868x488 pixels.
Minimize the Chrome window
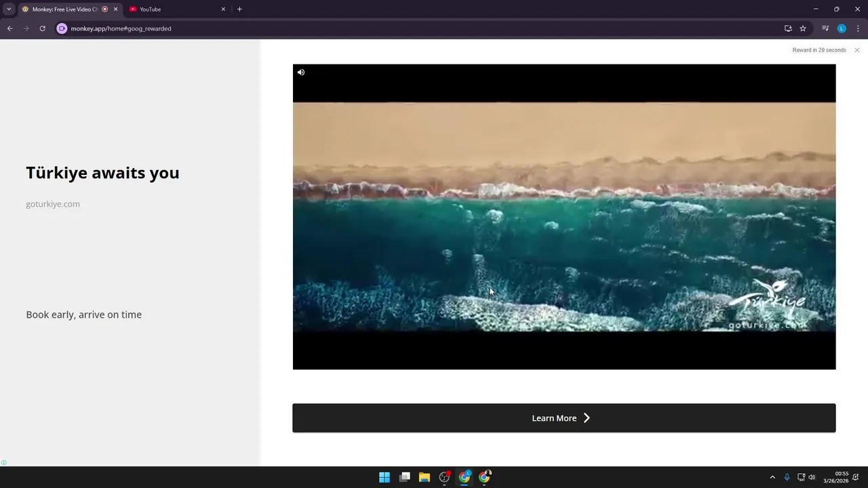tap(816, 9)
